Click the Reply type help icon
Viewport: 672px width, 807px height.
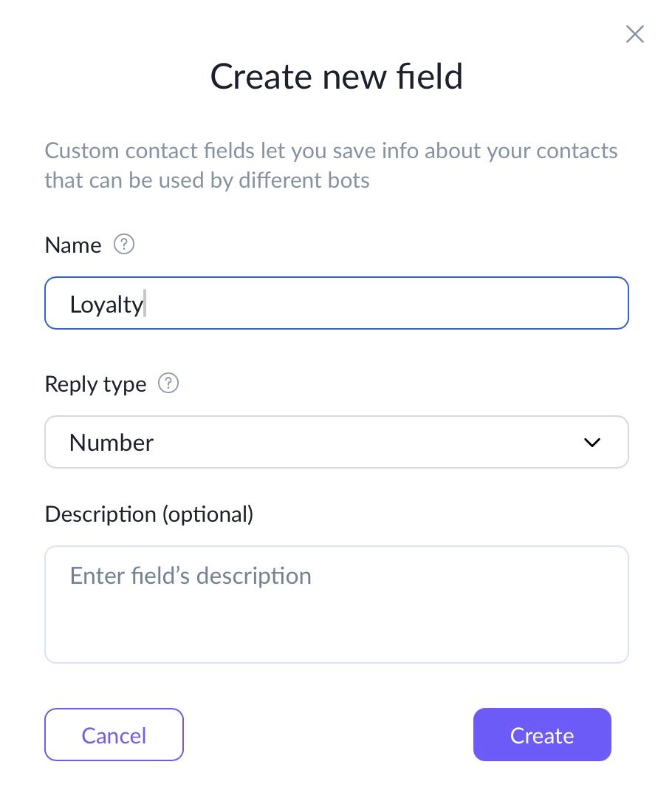[169, 384]
